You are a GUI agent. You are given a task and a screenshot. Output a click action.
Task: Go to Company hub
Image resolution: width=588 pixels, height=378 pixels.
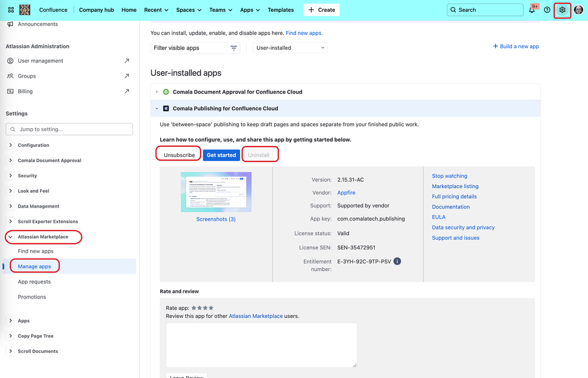tap(97, 10)
